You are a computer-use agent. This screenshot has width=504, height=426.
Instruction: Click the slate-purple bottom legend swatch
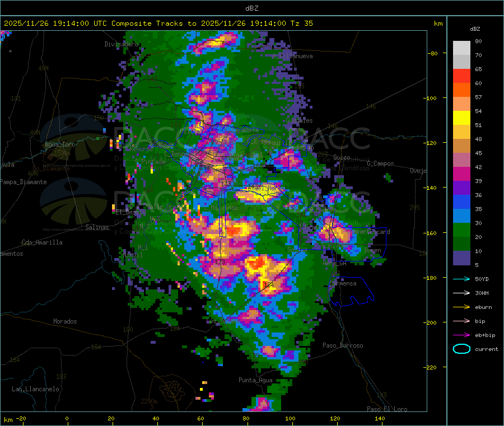click(461, 258)
